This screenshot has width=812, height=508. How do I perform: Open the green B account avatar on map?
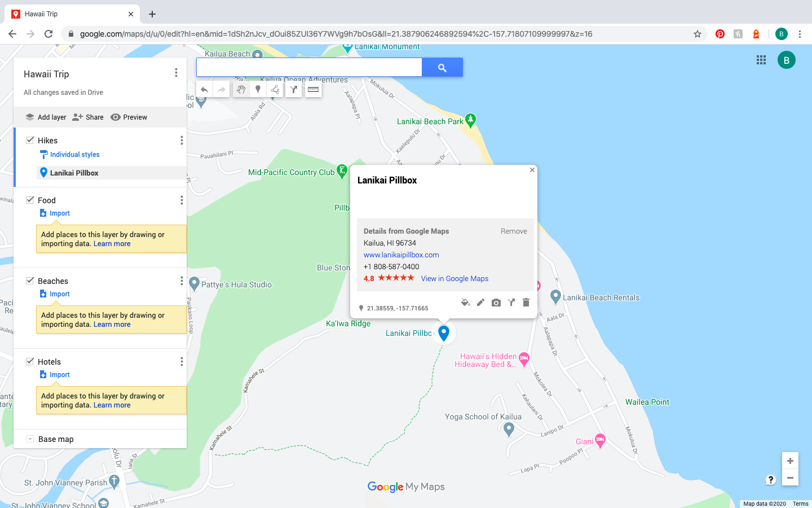(x=787, y=60)
